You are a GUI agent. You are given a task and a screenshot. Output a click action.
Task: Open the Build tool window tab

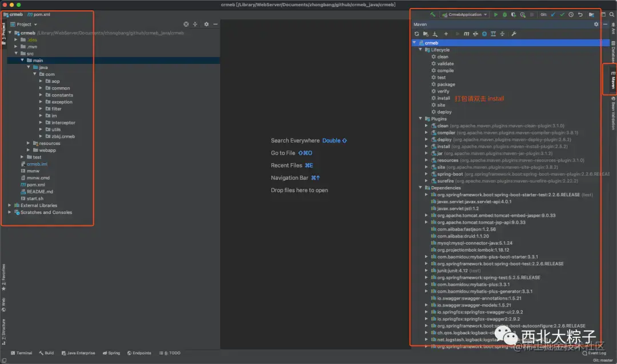46,353
